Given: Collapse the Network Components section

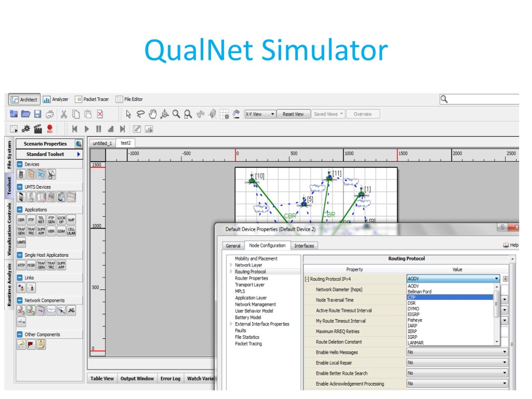Looking at the screenshot, I should [x=20, y=300].
